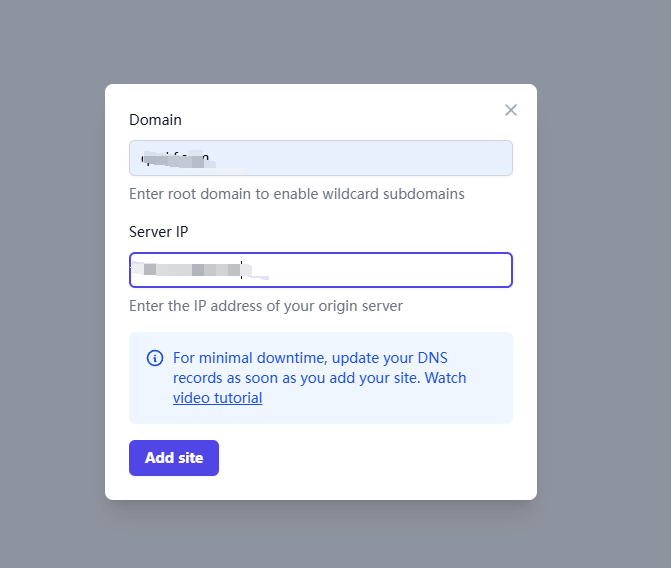Click the Add site button
The width and height of the screenshot is (671, 568).
click(x=174, y=458)
